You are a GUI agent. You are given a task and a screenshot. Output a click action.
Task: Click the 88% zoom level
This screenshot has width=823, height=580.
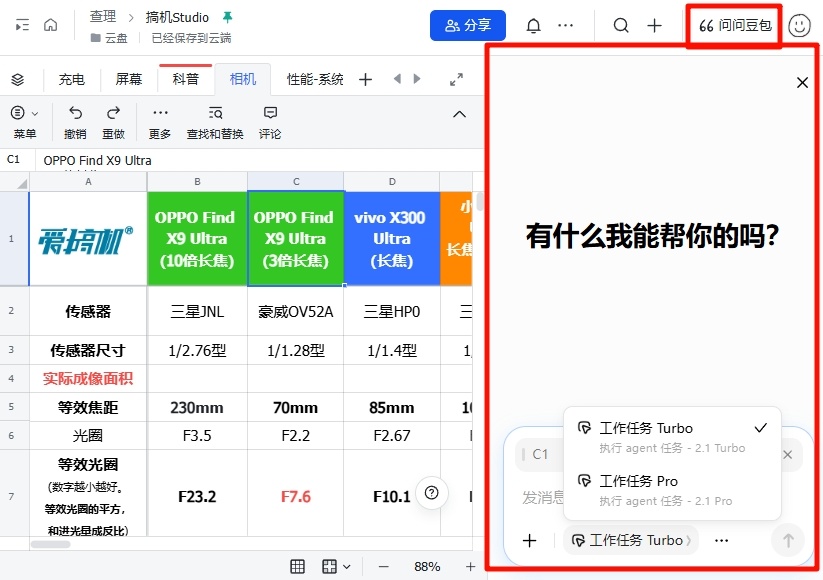(427, 566)
